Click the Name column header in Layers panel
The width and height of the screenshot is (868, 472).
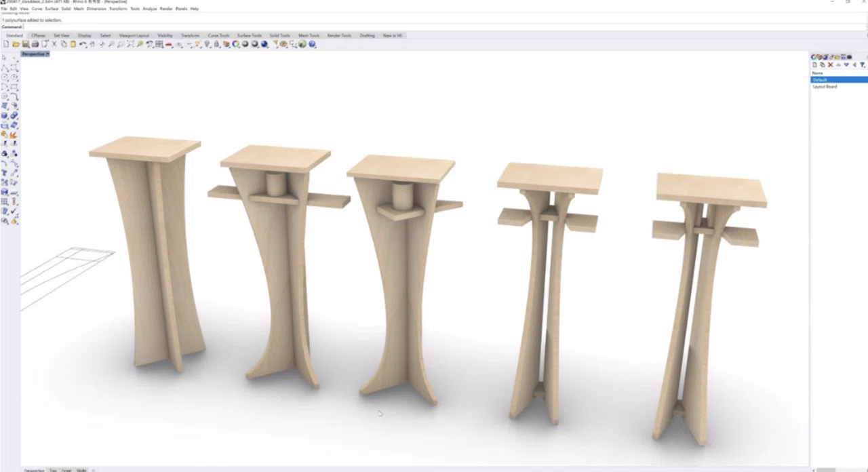tap(818, 73)
